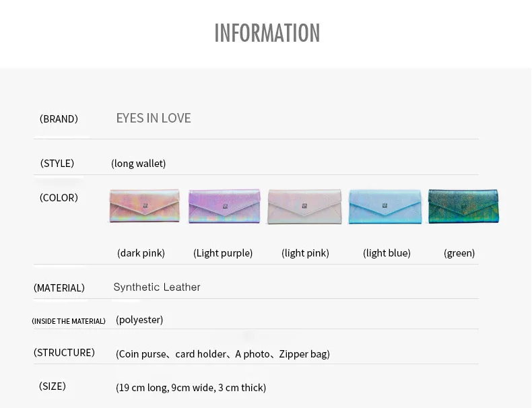The height and width of the screenshot is (408, 532).
Task: Click the Synthetic Leather material text
Action: pos(157,287)
